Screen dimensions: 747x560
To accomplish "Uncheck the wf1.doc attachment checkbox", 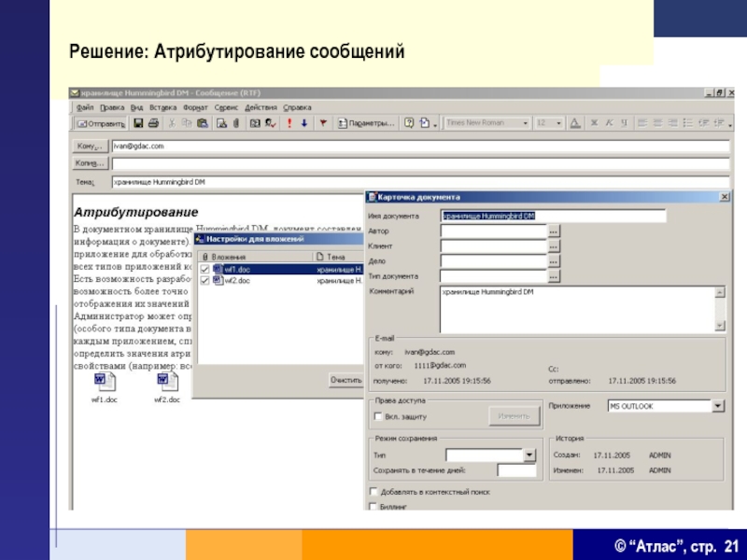I will 204,269.
